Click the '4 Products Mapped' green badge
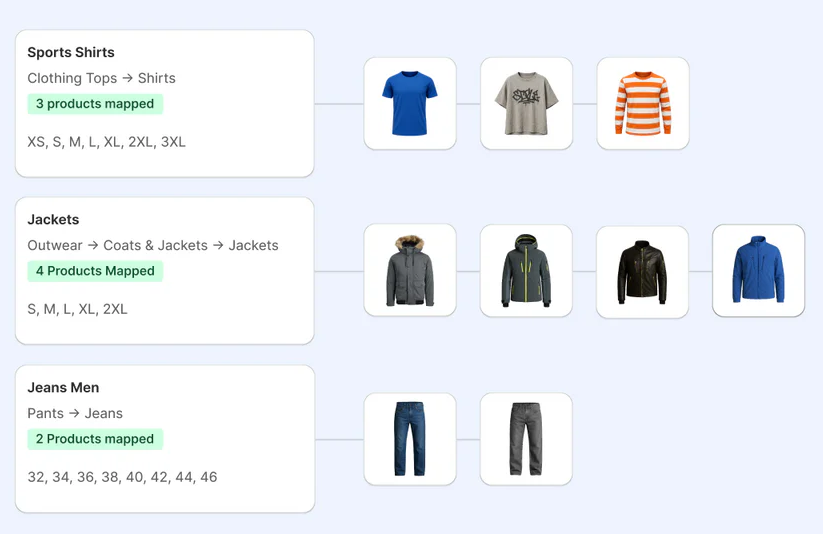This screenshot has height=534, width=823. point(95,271)
